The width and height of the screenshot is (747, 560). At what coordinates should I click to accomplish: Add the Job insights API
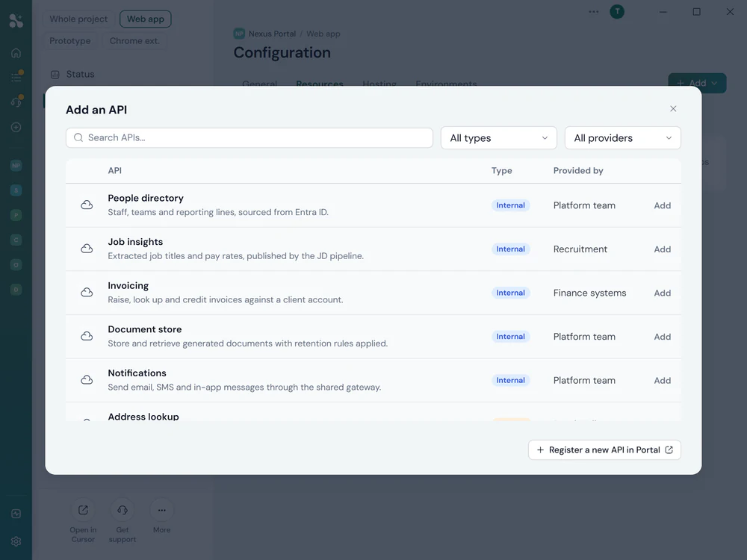[662, 249]
